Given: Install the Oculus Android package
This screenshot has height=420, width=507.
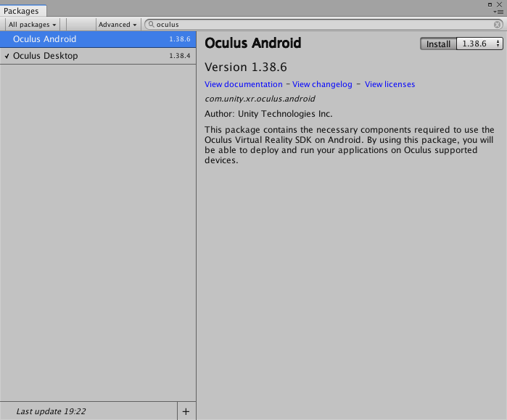Looking at the screenshot, I should click(438, 44).
